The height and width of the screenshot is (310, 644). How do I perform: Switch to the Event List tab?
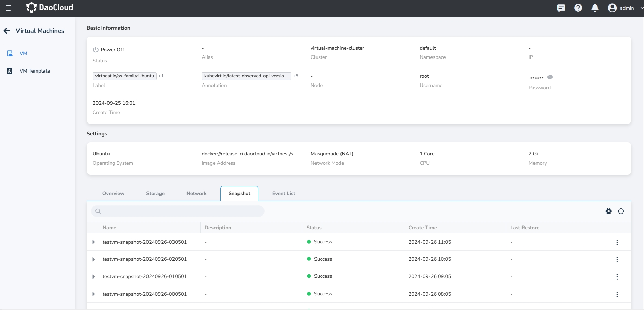(283, 193)
